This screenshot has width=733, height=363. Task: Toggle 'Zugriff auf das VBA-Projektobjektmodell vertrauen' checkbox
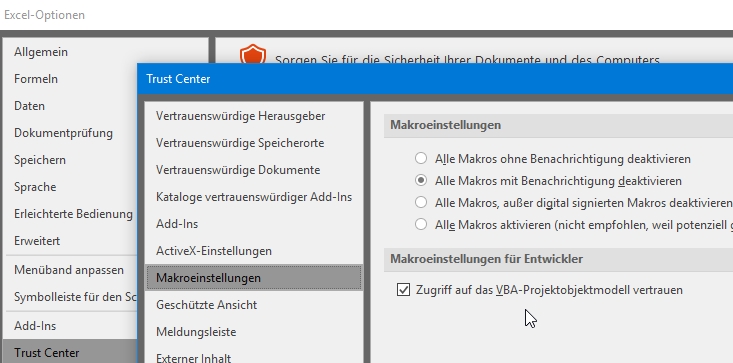coord(403,290)
